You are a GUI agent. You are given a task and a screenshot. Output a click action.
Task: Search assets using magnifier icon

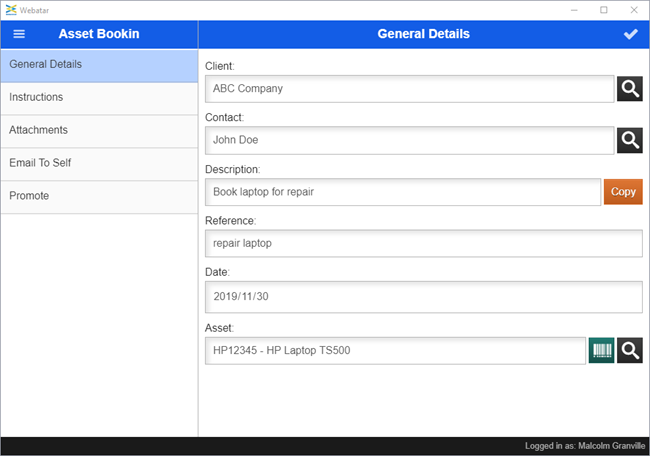tap(629, 350)
